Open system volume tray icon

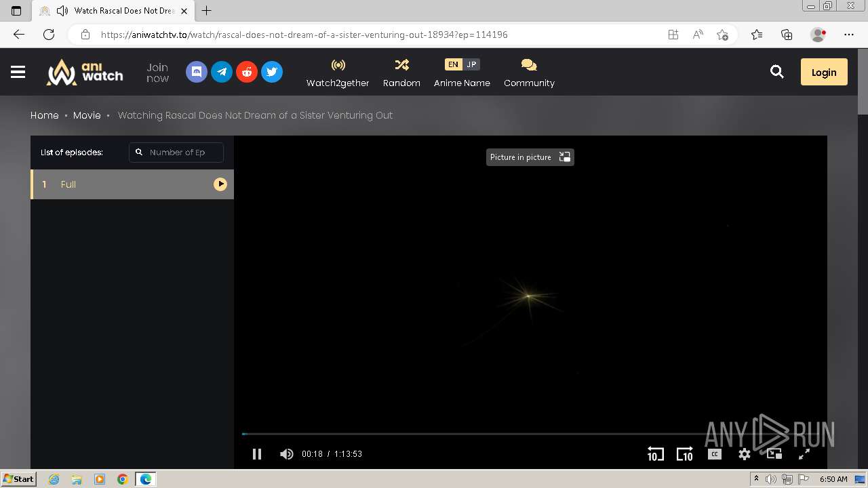point(771,479)
